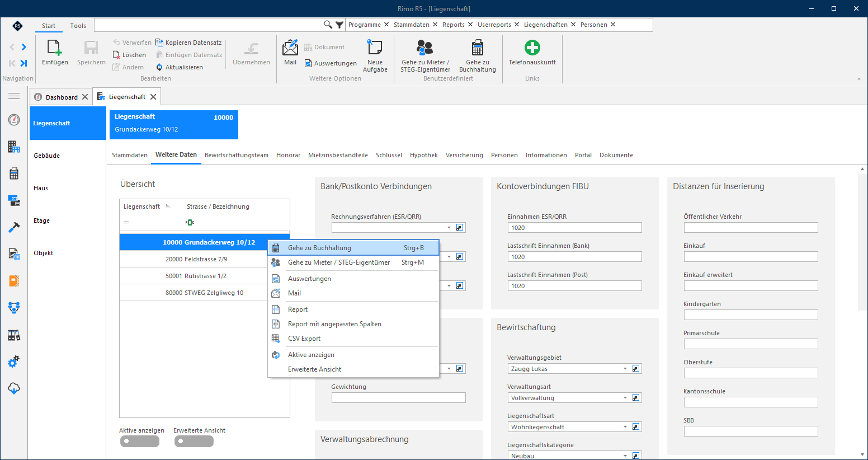Click Gehe zu Mieter / STEG-Eigentümer ribbon icon
This screenshot has height=460, width=868.
[425, 48]
